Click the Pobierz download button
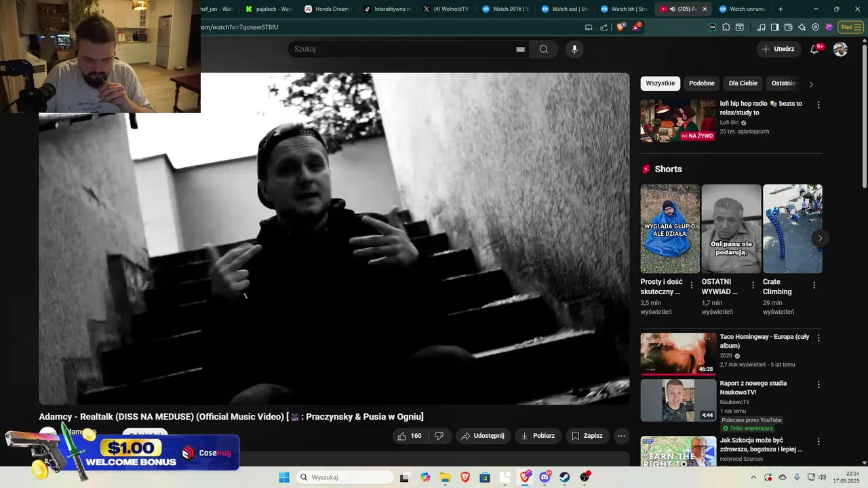 coord(538,436)
